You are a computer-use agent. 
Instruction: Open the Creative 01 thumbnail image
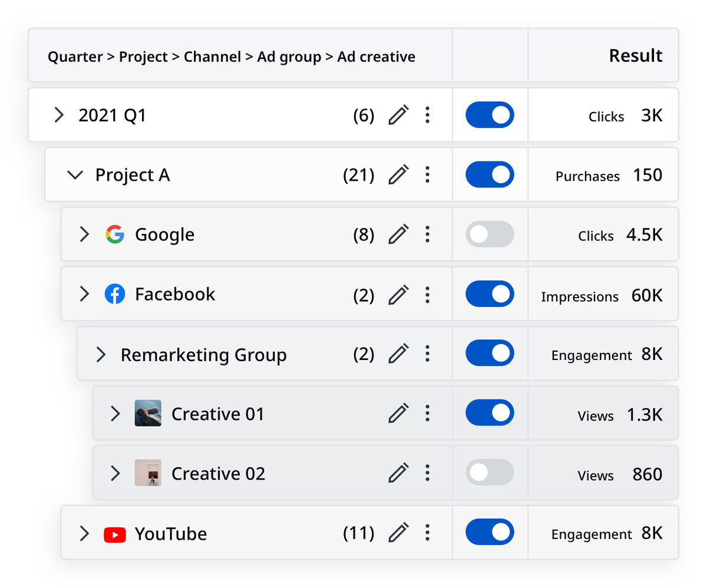pos(148,414)
